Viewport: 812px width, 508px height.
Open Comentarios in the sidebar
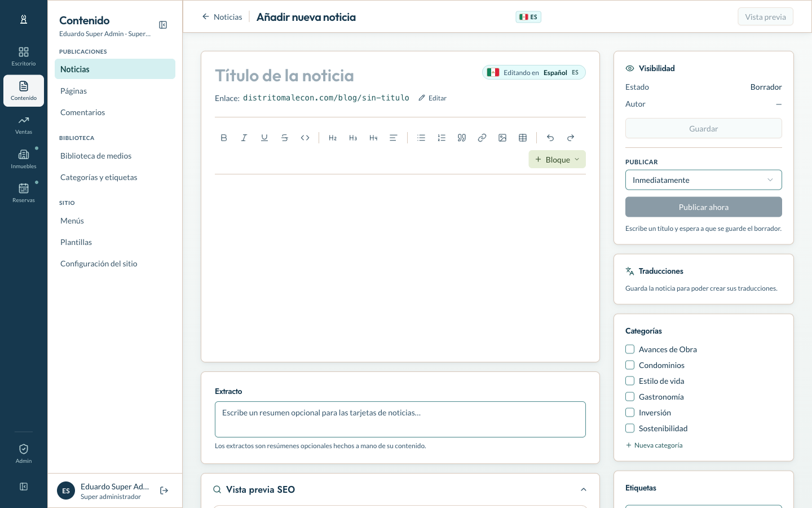(x=115, y=112)
